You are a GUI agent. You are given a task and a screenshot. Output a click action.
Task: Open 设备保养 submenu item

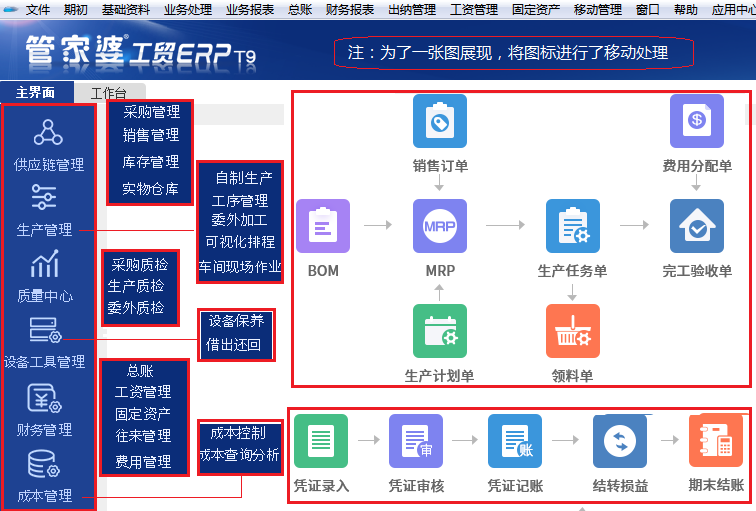click(236, 321)
